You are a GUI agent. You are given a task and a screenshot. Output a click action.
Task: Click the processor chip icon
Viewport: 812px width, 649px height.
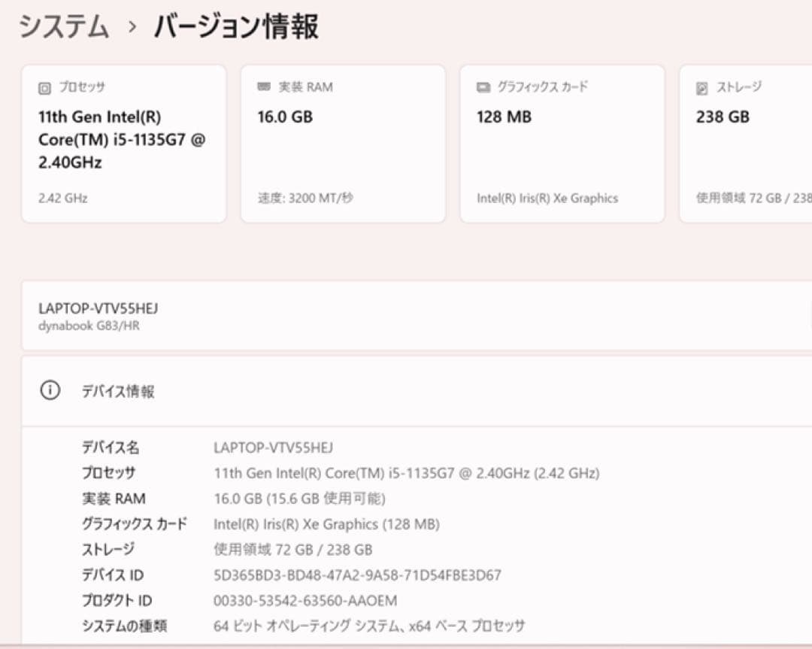(x=44, y=88)
